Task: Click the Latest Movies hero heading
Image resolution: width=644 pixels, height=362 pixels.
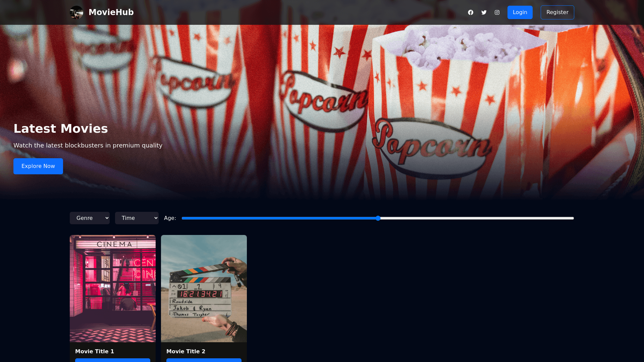Action: pos(61,129)
